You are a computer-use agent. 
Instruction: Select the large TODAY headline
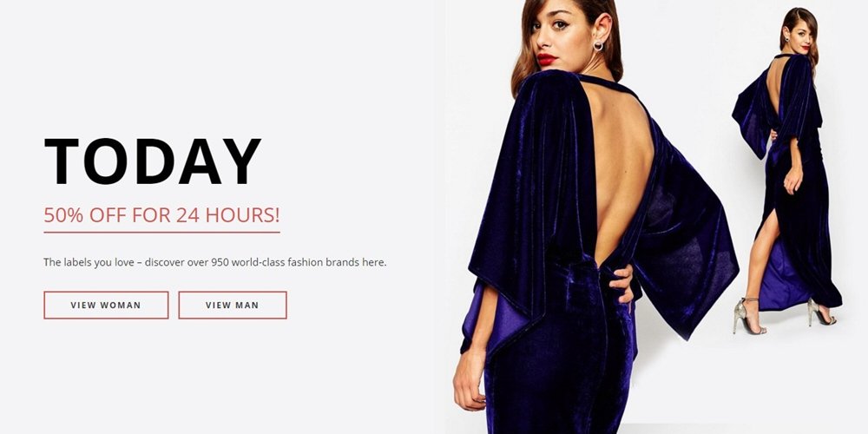(x=152, y=161)
